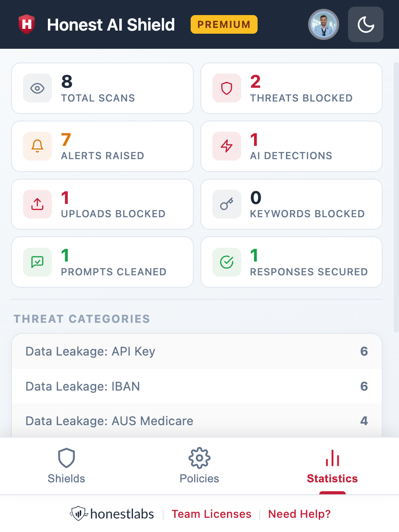Click the checkmark icon for Responses Secured
The image size is (399, 532).
pos(227,262)
